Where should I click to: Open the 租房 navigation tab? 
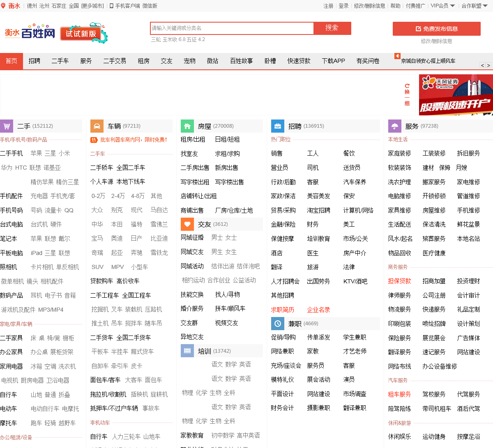point(144,61)
